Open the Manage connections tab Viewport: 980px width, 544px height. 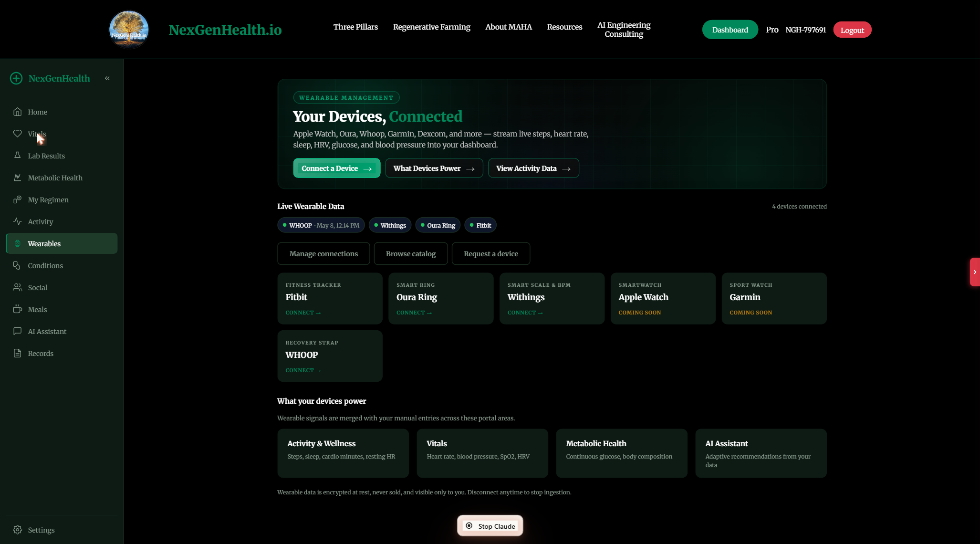click(323, 253)
